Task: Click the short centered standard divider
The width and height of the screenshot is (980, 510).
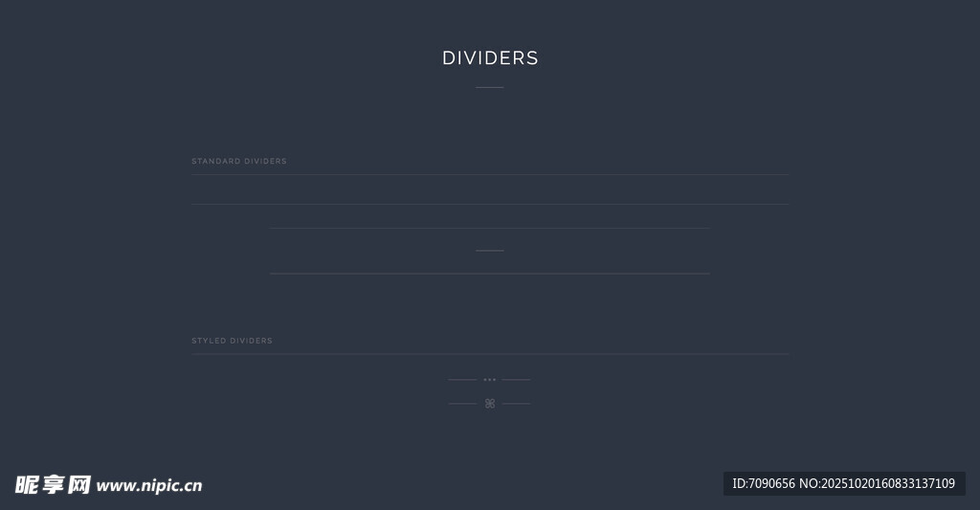Action: tap(489, 251)
